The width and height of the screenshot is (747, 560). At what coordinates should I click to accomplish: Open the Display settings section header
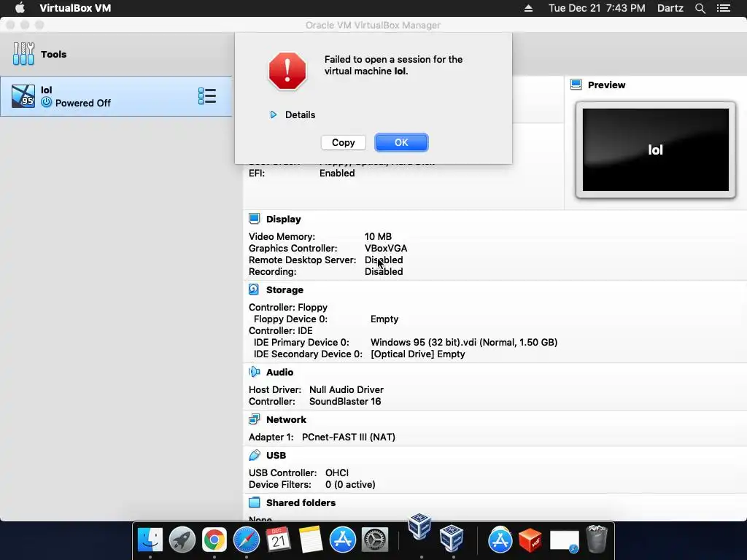click(284, 219)
